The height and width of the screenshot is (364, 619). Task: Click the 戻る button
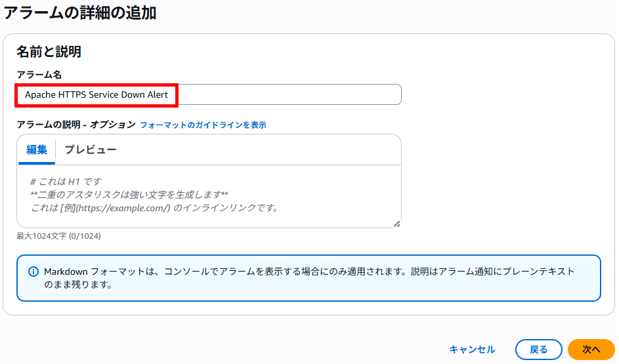click(538, 350)
